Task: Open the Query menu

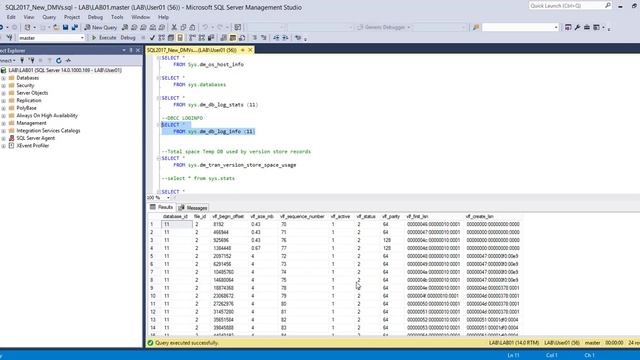Action: pos(49,17)
